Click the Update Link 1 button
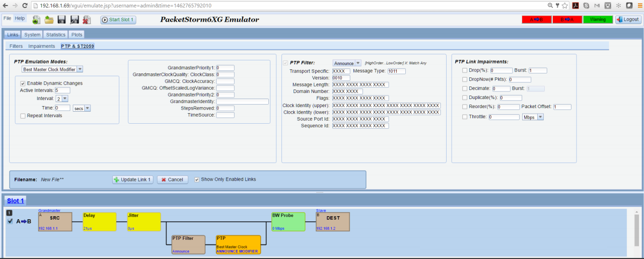Screen dimensions: 644x259 (x=133, y=180)
